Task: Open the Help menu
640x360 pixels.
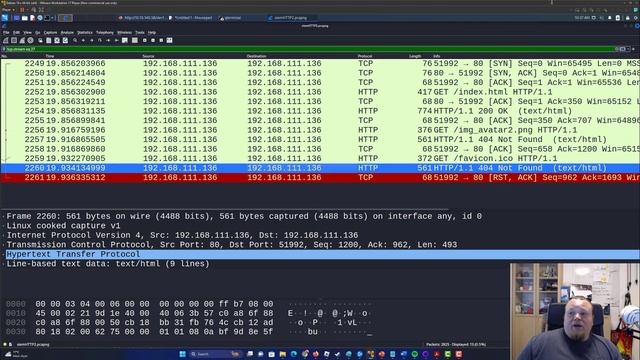Action: (x=152, y=32)
